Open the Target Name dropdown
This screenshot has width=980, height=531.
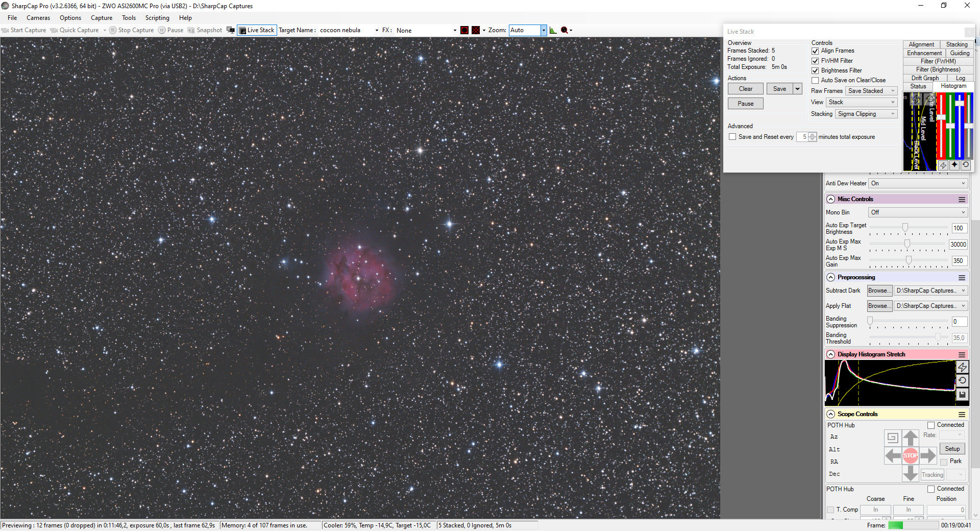point(377,30)
